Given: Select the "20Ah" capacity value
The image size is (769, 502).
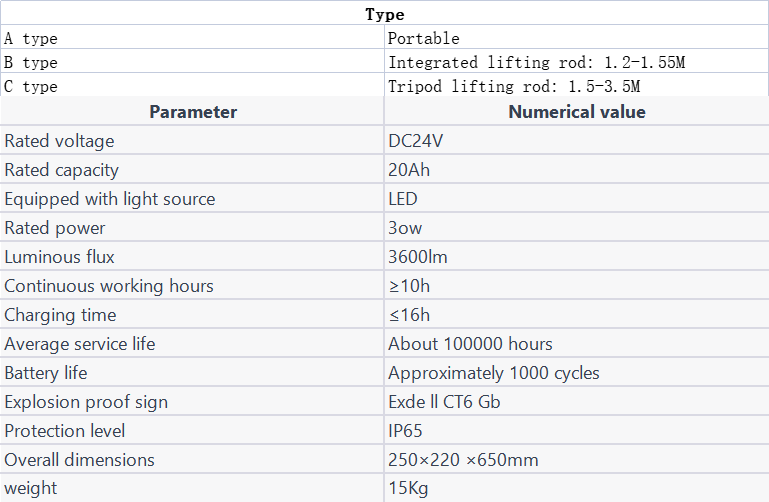Looking at the screenshot, I should pos(409,170).
